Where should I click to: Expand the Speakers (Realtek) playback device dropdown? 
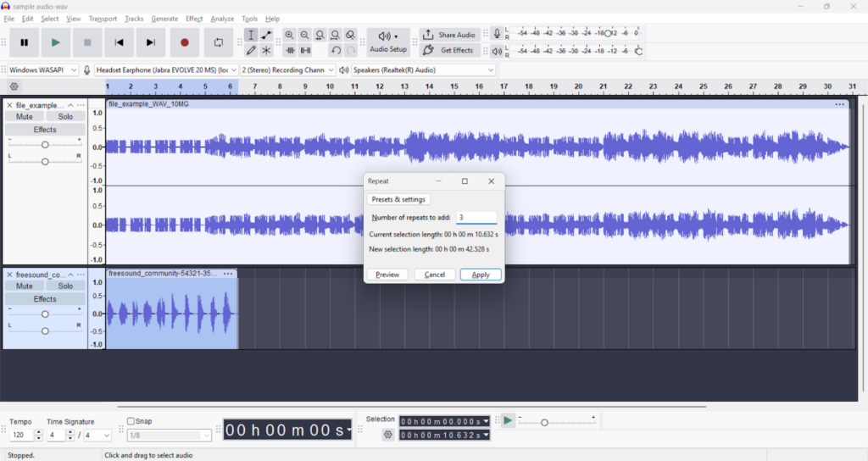pyautogui.click(x=423, y=69)
